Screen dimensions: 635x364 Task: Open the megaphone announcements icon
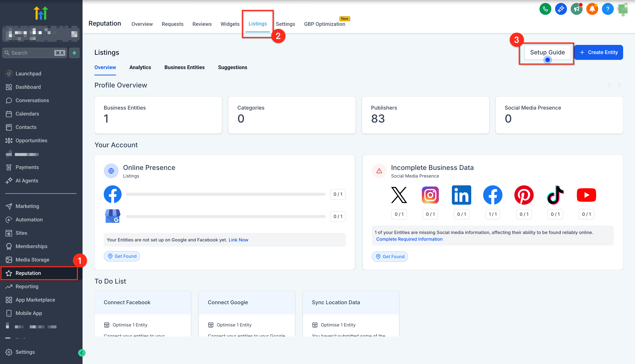(x=576, y=9)
